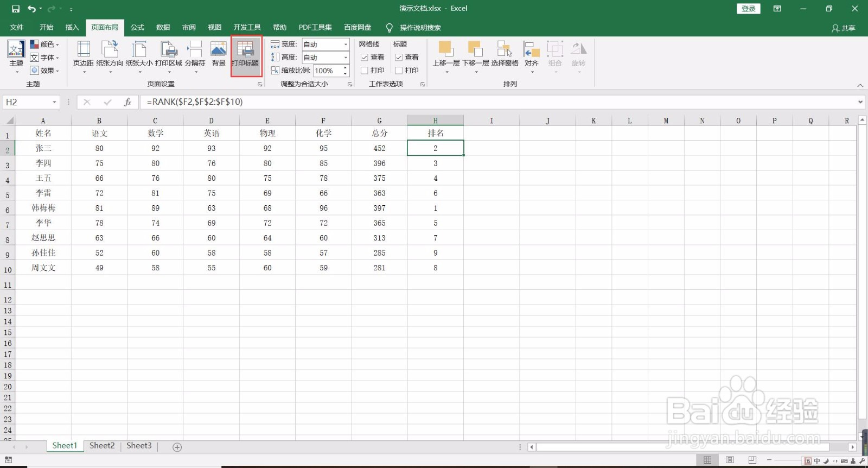Click the Sign in (登录) button

click(x=749, y=9)
